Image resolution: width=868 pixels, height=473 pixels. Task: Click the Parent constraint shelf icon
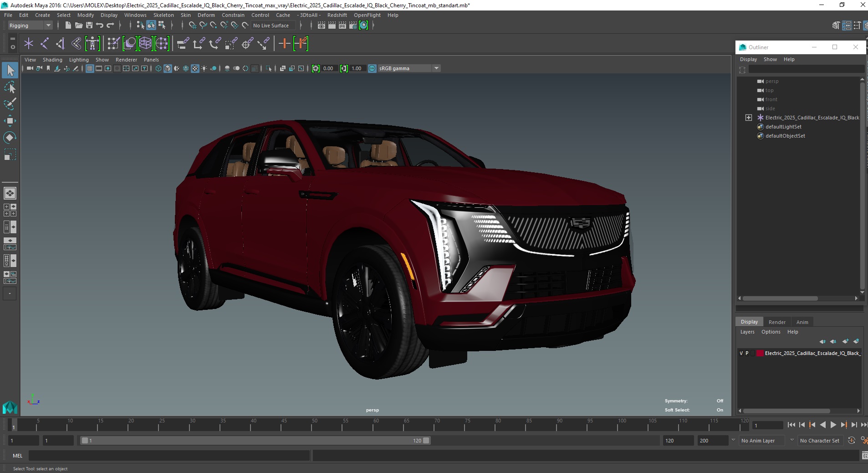pos(183,44)
